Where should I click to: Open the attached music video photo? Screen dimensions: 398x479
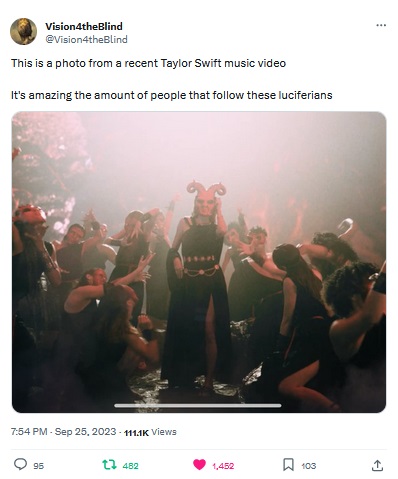[199, 262]
